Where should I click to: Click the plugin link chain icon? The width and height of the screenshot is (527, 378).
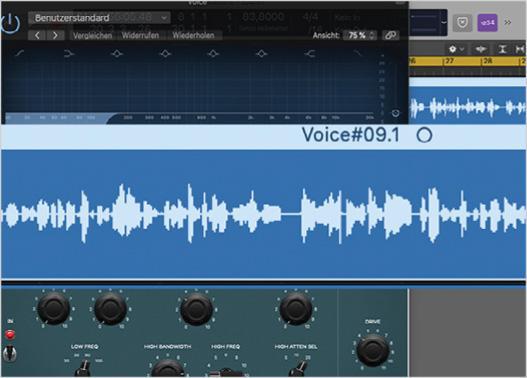coord(390,35)
